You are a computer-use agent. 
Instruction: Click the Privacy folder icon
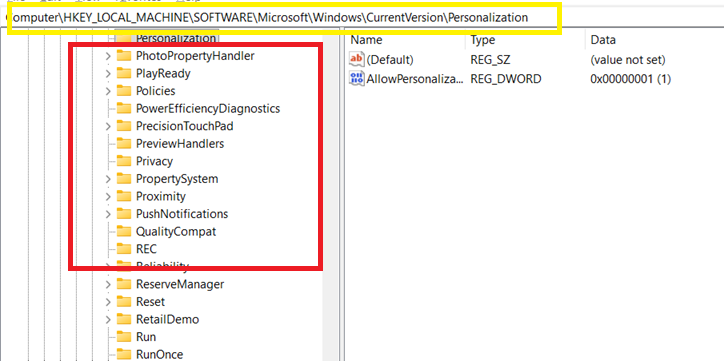tap(124, 161)
